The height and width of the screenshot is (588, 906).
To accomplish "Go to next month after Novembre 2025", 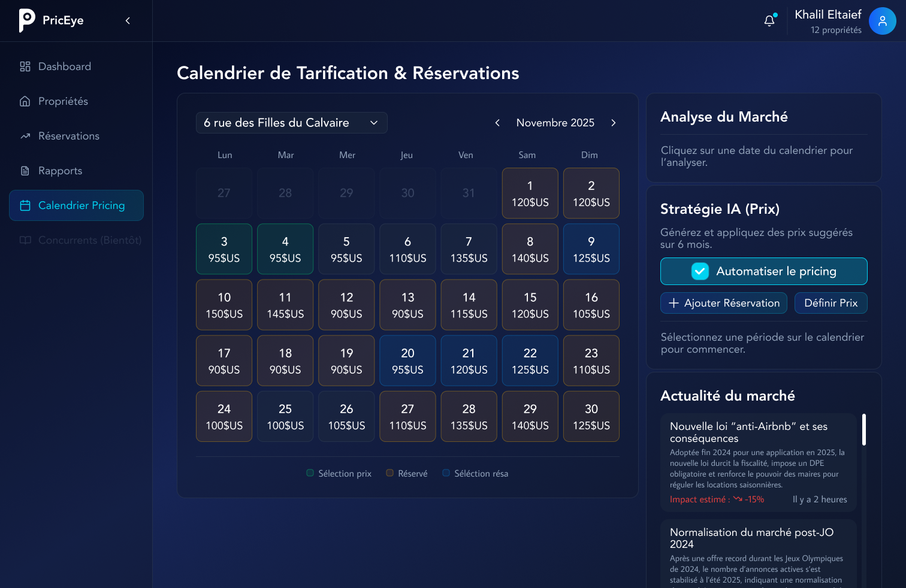I will 613,123.
